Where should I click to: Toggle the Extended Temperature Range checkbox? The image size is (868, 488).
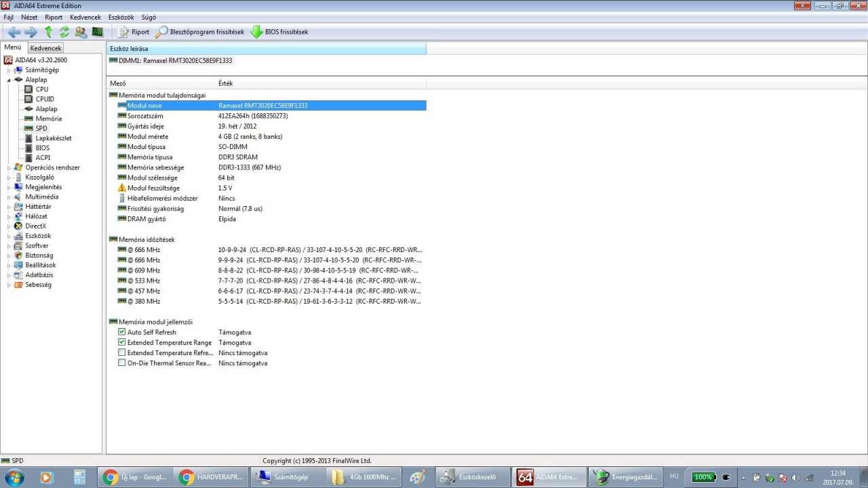122,342
